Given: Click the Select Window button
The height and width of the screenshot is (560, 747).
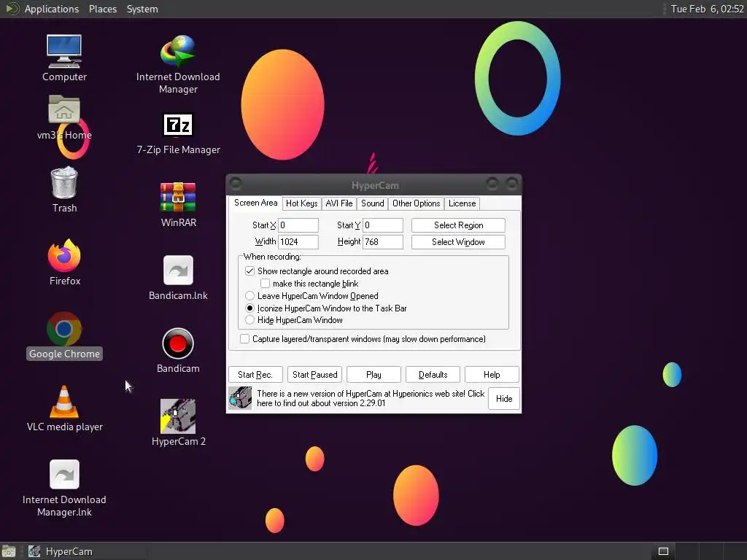Looking at the screenshot, I should point(458,242).
